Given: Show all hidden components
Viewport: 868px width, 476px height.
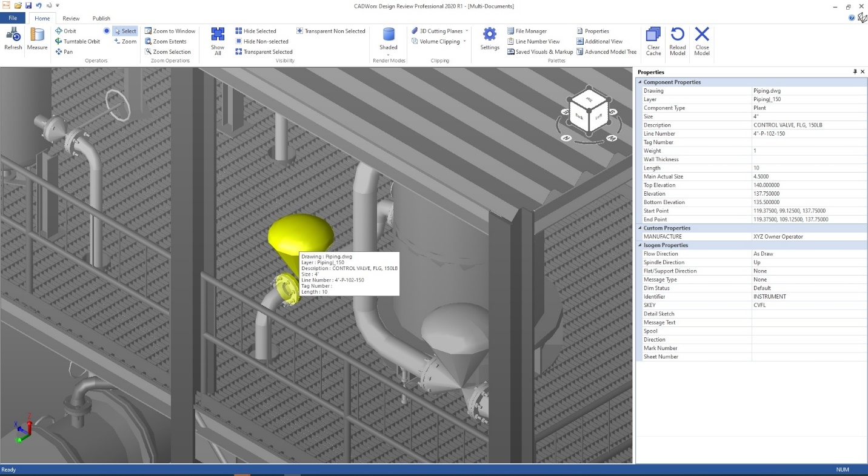Looking at the screenshot, I should (218, 41).
